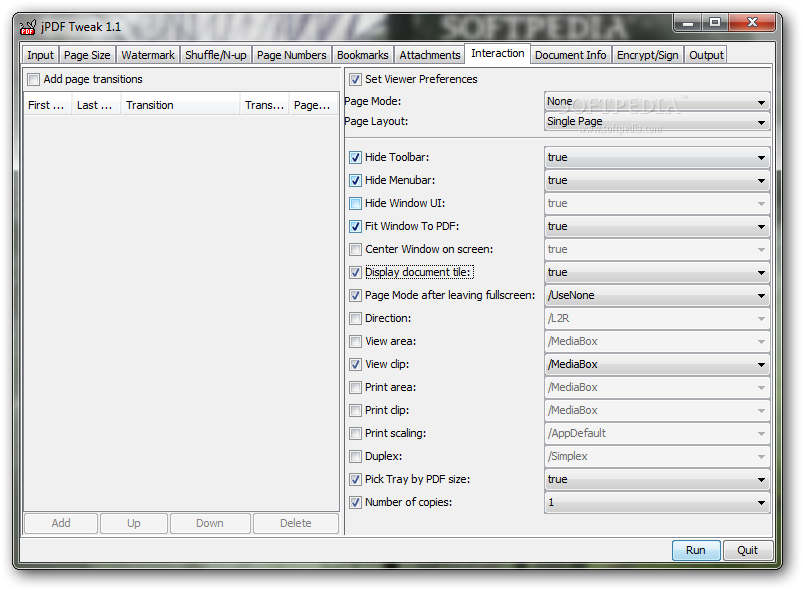Open Number of copies dropdown

click(657, 502)
